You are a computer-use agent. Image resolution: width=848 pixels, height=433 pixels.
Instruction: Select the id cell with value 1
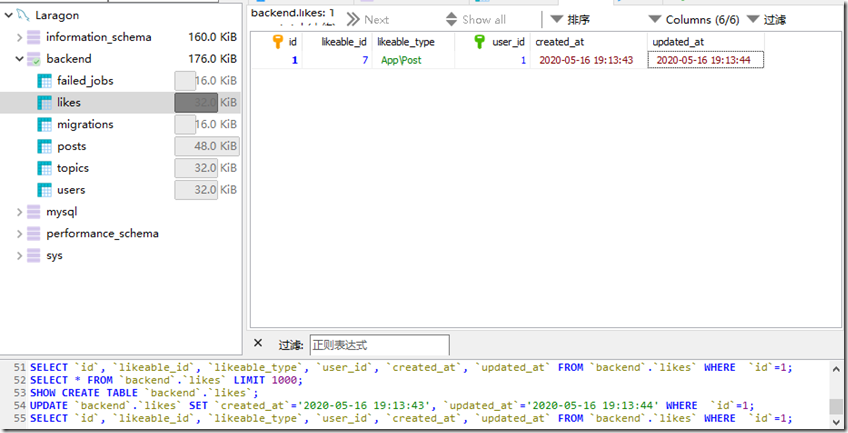click(276, 60)
